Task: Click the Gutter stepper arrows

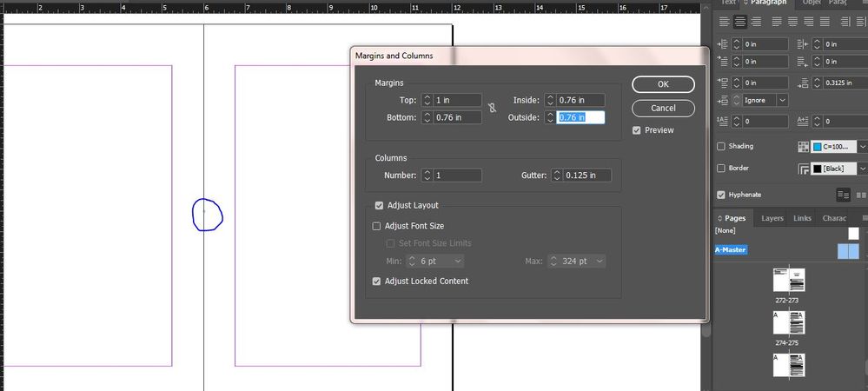Action: [x=557, y=176]
